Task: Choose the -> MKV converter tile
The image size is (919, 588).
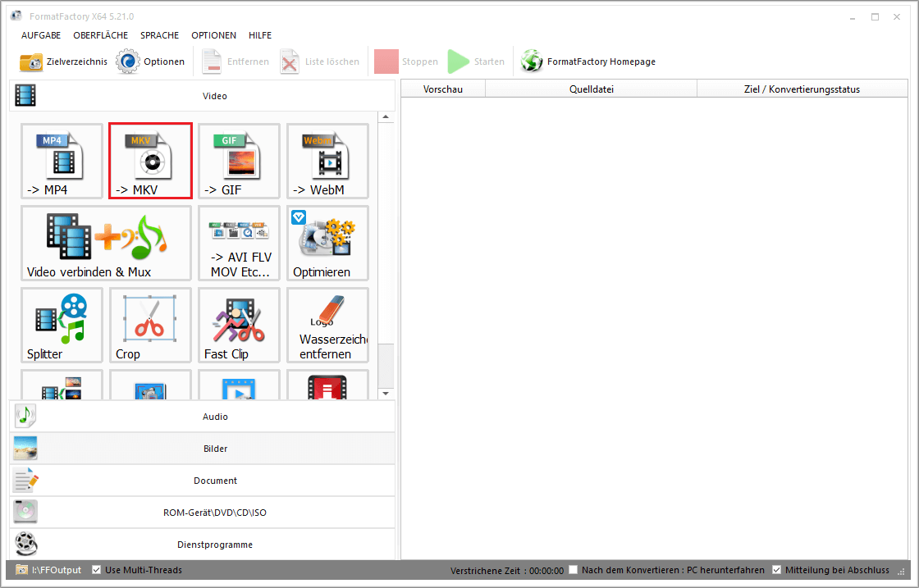Action: pyautogui.click(x=150, y=161)
